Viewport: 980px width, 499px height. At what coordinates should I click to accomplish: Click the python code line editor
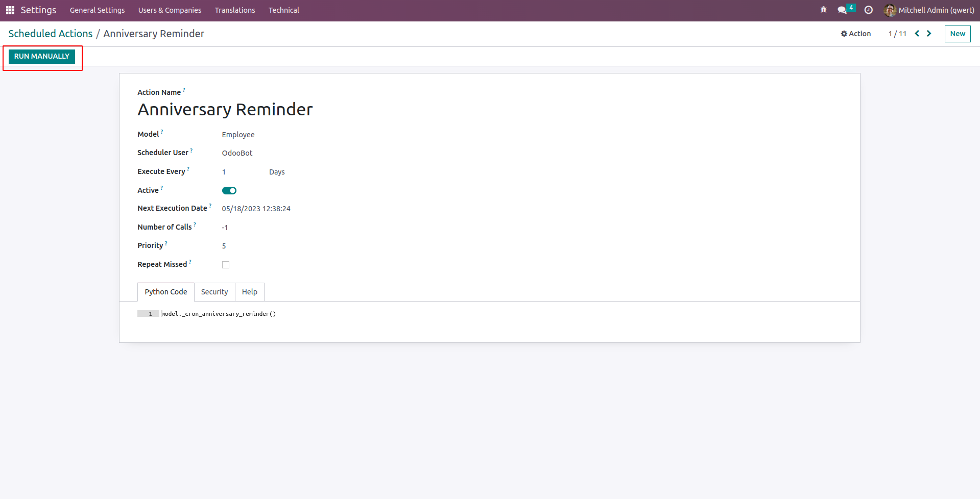pos(219,314)
